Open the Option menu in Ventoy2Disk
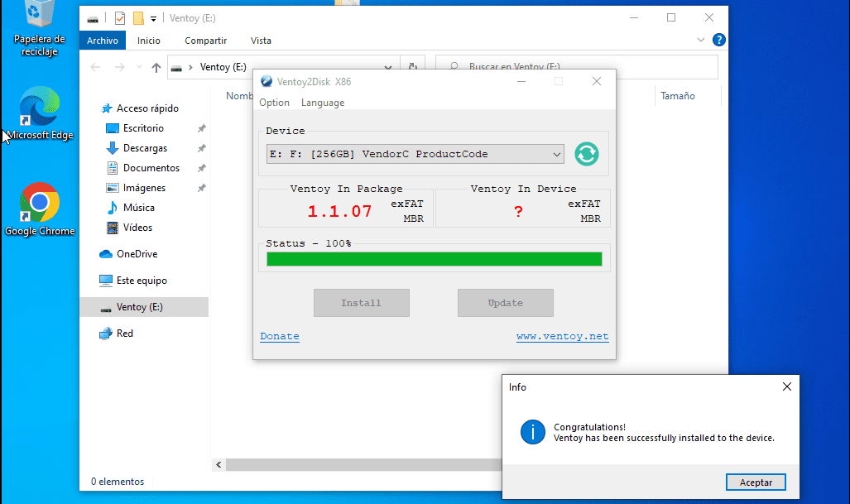Image resolution: width=850 pixels, height=504 pixels. pyautogui.click(x=274, y=103)
